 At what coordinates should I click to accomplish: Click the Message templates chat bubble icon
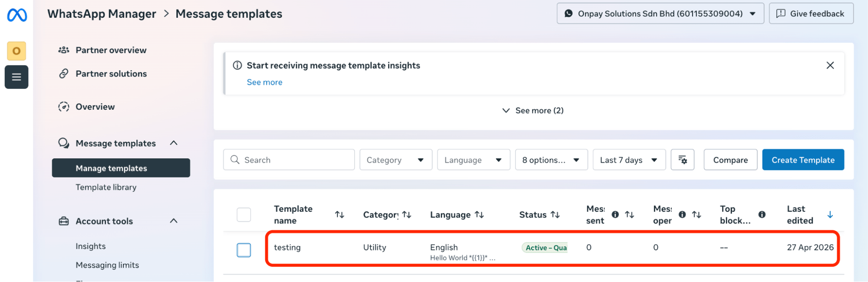(64, 143)
